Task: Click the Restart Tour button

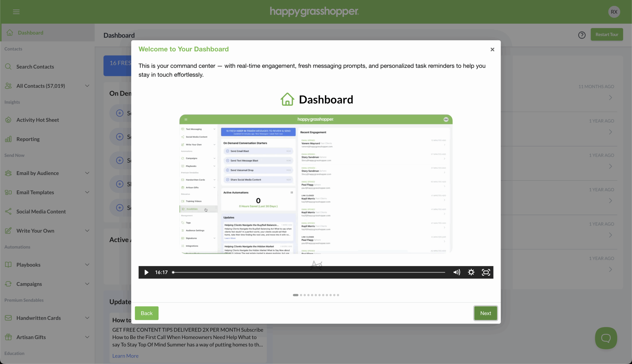Action: 607,35
